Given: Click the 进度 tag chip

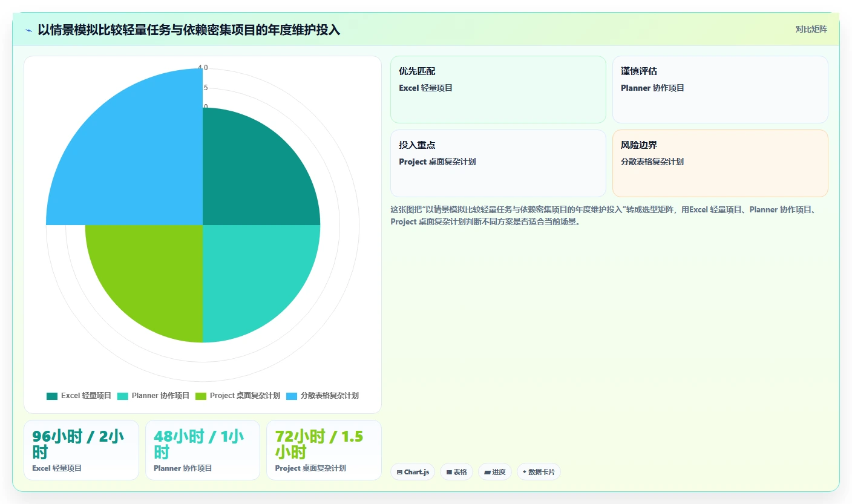Looking at the screenshot, I should (x=494, y=472).
